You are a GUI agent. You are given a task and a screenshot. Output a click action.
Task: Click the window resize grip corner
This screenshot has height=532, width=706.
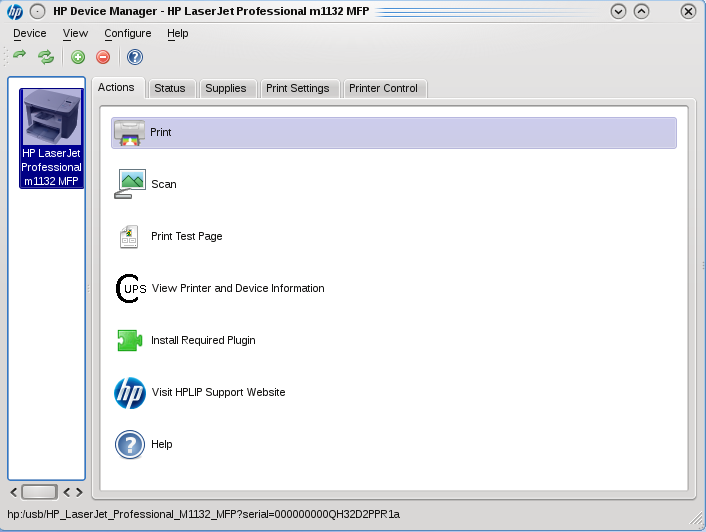(696, 520)
